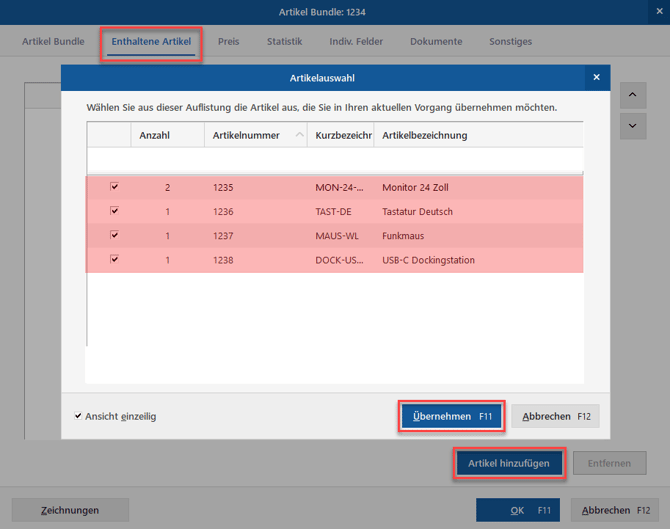Uncheck the Tastatur Deutsch row checkbox
The height and width of the screenshot is (529, 670).
pos(114,211)
